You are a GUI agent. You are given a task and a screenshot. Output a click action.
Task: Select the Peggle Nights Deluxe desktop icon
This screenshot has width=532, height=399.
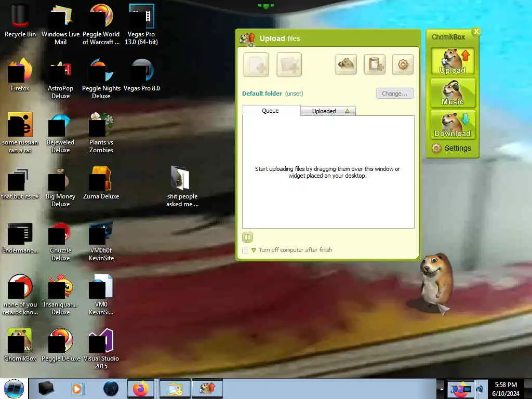click(x=101, y=79)
